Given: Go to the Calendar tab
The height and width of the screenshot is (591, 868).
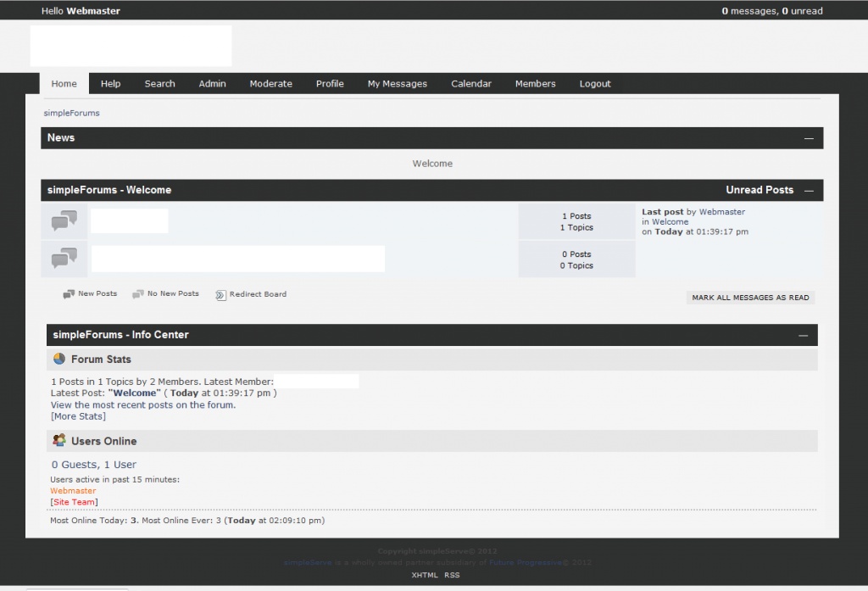Looking at the screenshot, I should [470, 84].
